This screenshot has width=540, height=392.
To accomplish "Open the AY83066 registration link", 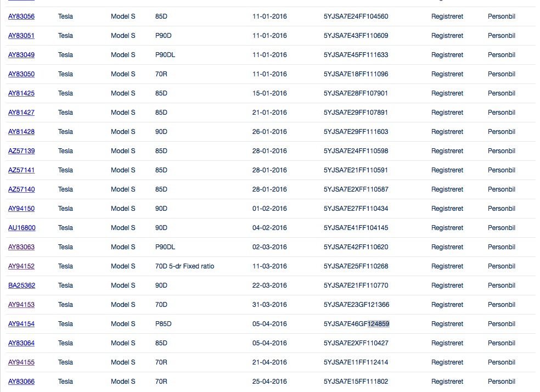I will [21, 382].
